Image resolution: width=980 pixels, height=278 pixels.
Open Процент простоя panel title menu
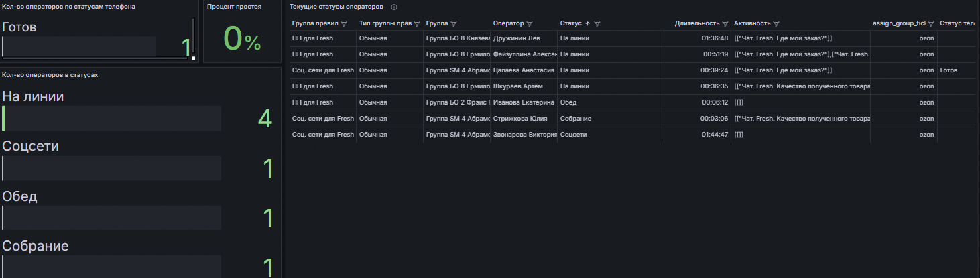234,6
